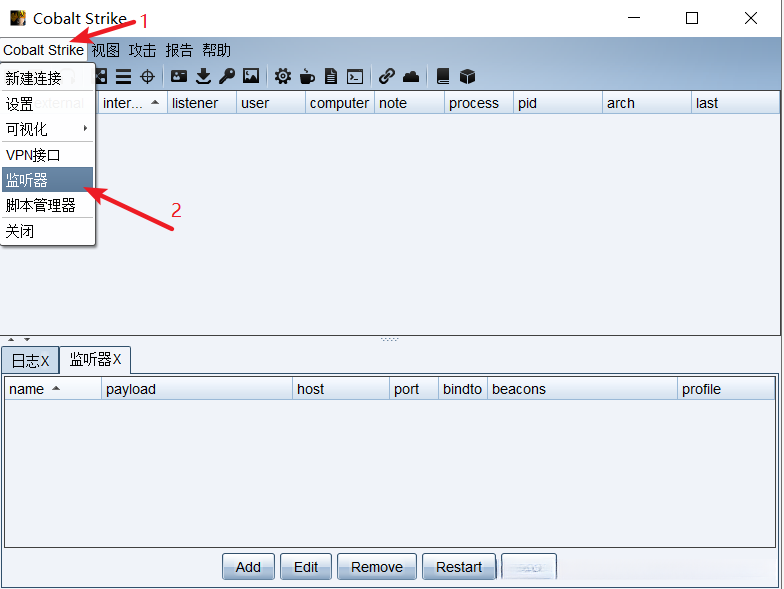Open the 攻击 menu
Image resolution: width=784 pixels, height=589 pixels.
click(142, 50)
